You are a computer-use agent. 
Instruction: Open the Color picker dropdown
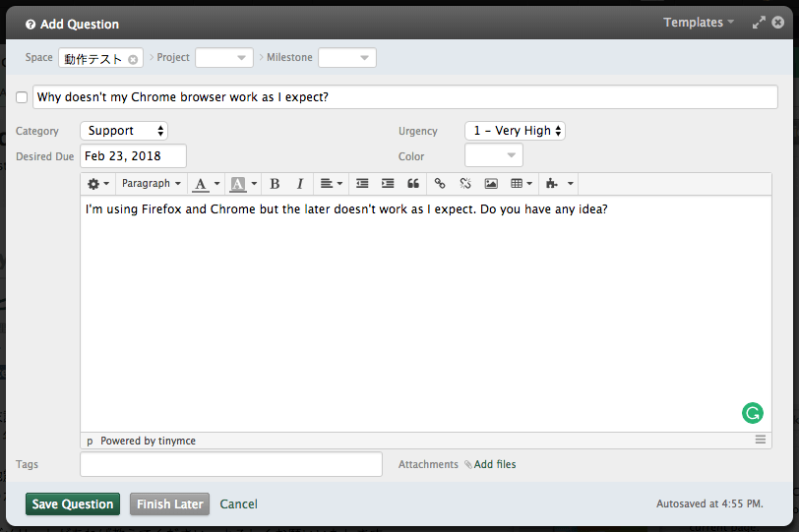coord(494,155)
